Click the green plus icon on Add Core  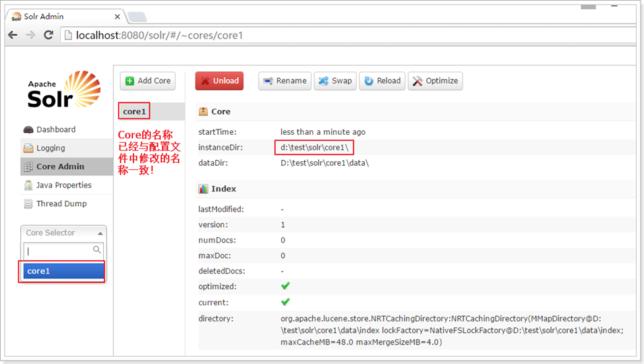coord(129,81)
